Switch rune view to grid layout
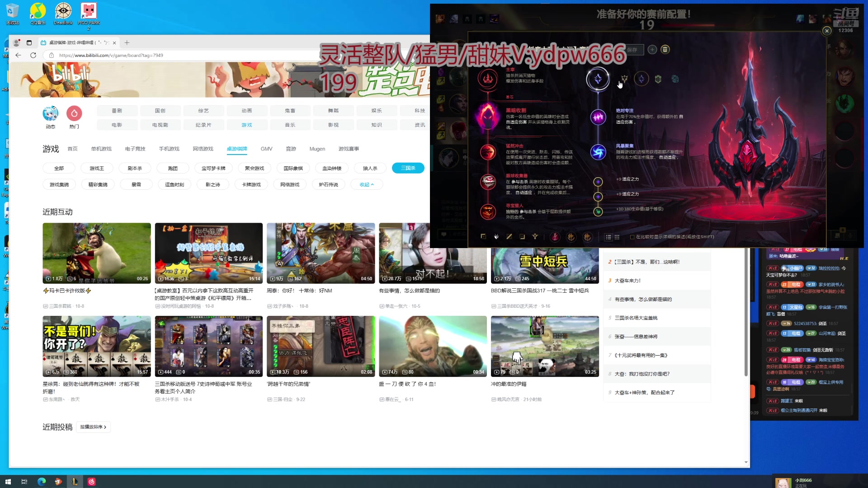The image size is (868, 488). coord(617,237)
